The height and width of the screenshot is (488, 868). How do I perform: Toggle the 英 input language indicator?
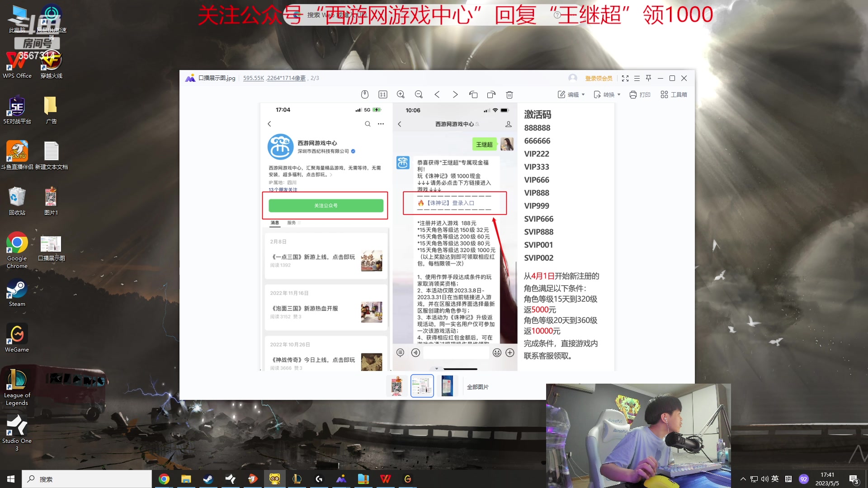pos(775,479)
